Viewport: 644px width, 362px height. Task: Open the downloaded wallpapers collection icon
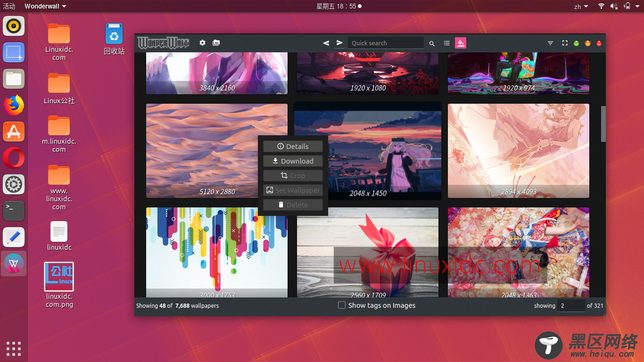216,43
